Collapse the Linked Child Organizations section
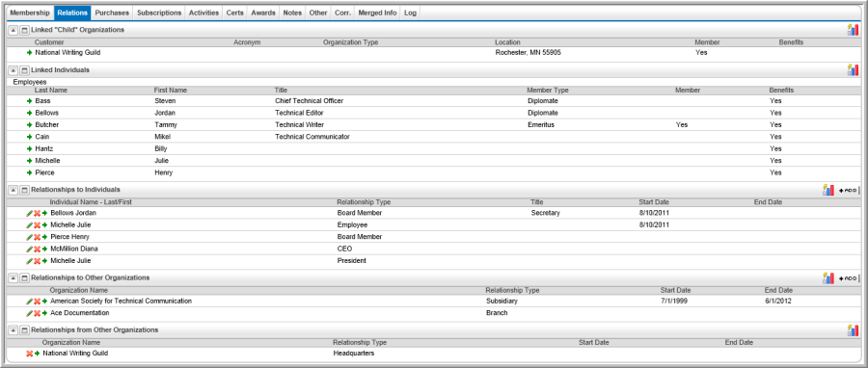The image size is (868, 368). [x=14, y=30]
